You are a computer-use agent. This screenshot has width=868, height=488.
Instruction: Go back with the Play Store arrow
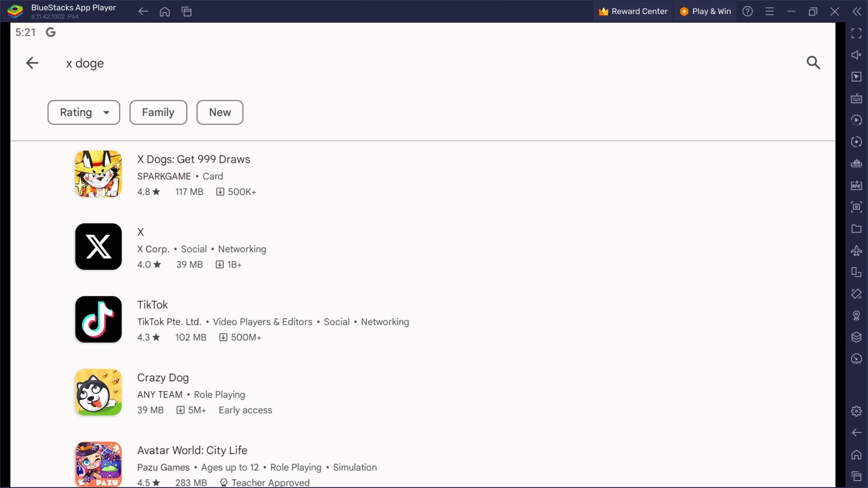32,63
